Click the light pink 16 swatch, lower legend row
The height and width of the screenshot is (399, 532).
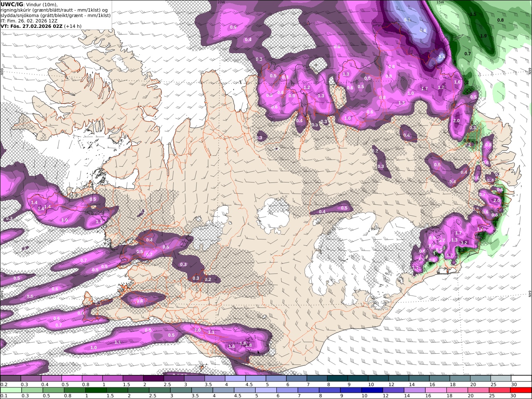(x=436, y=390)
